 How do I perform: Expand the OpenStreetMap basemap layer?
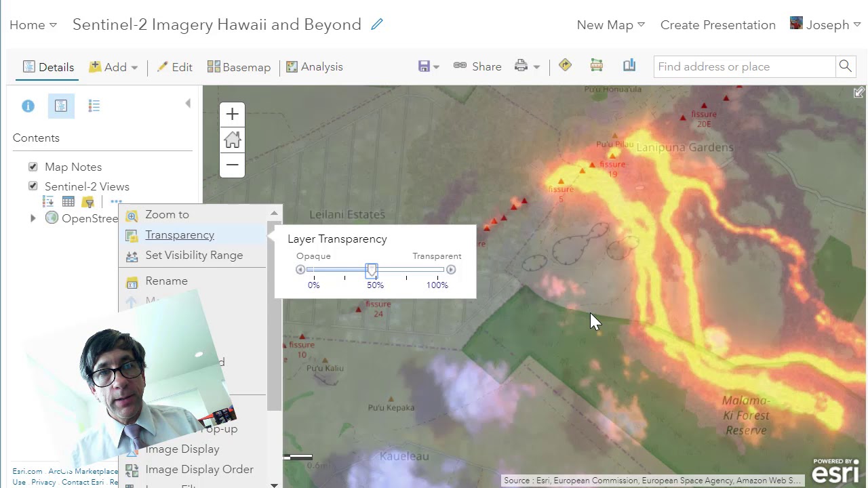33,218
